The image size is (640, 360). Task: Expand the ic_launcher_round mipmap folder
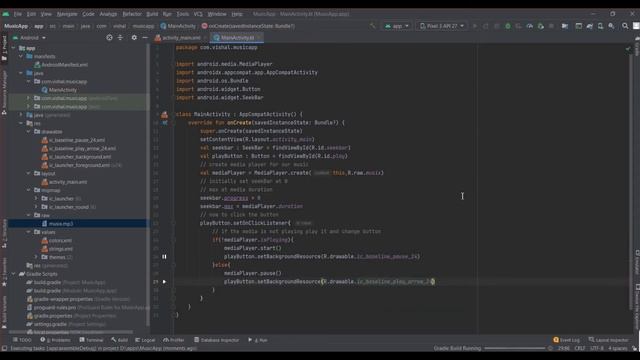tap(36, 207)
